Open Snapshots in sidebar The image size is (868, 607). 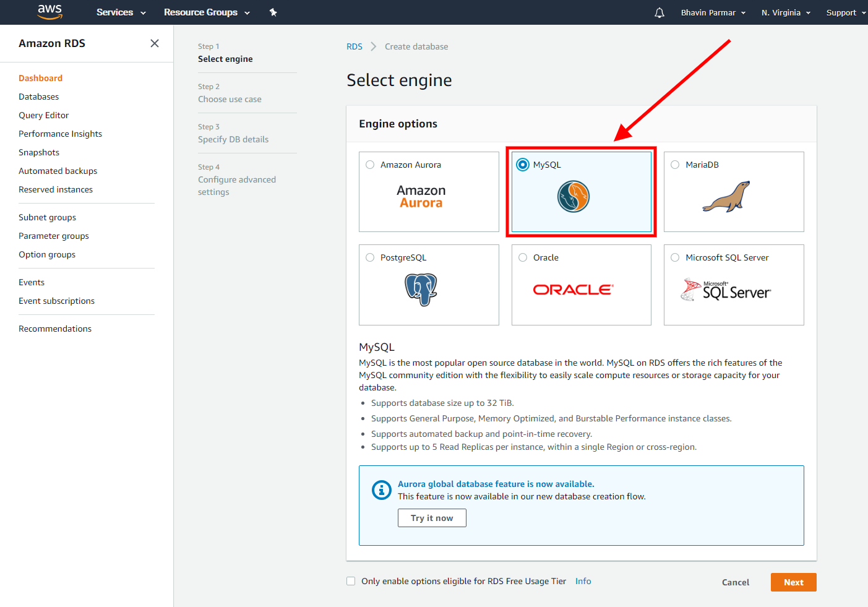(x=39, y=152)
